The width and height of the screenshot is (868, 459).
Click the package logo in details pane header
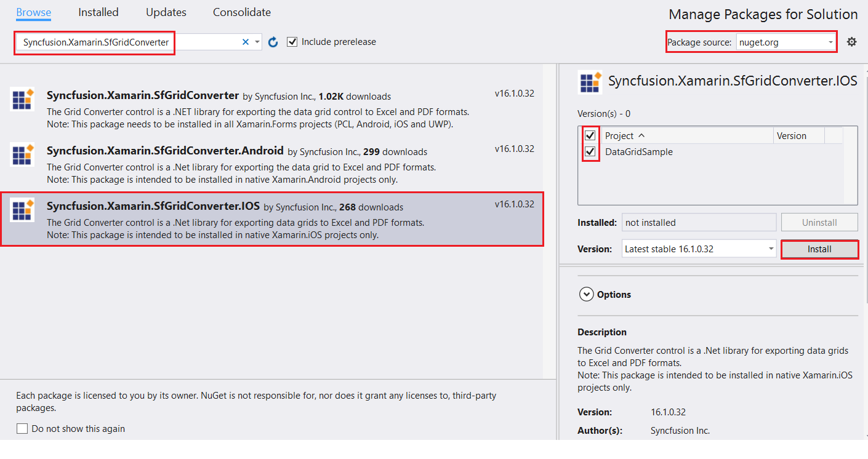click(591, 82)
